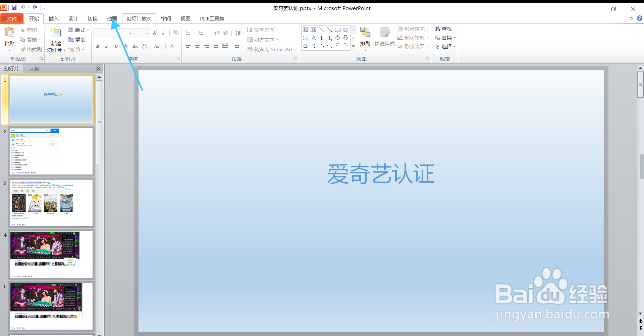This screenshot has height=336, width=644.
Task: Toggle bold formatting B
Action: point(98,46)
